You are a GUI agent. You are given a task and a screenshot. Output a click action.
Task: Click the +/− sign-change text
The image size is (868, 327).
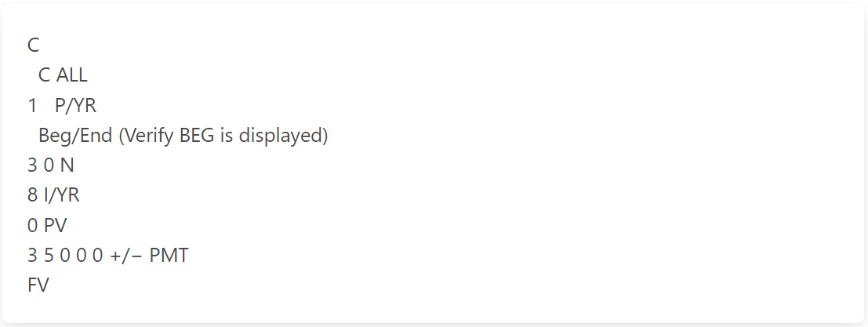point(127,256)
